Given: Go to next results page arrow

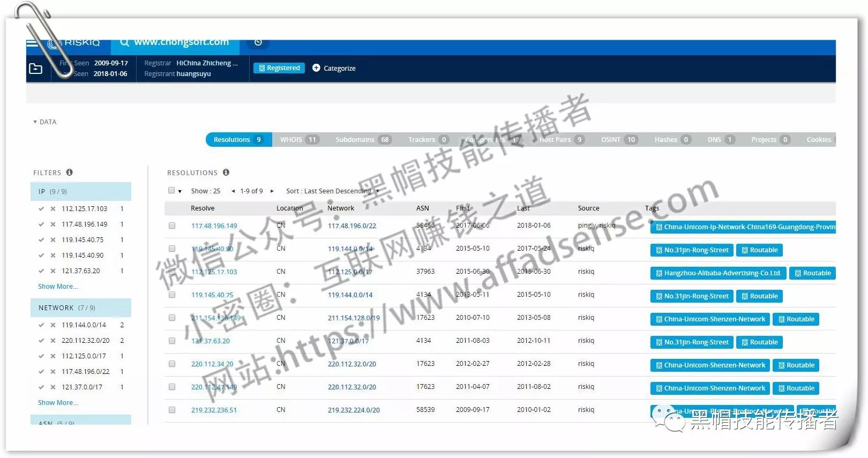Looking at the screenshot, I should click(272, 191).
